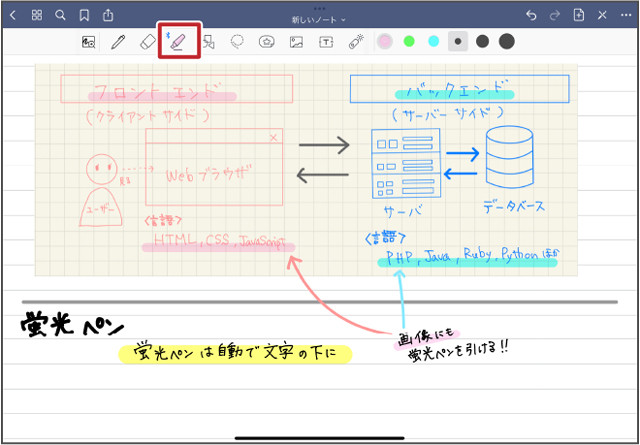Viewport: 640px width, 445px height.
Task: Select the pen tool
Action: point(118,42)
